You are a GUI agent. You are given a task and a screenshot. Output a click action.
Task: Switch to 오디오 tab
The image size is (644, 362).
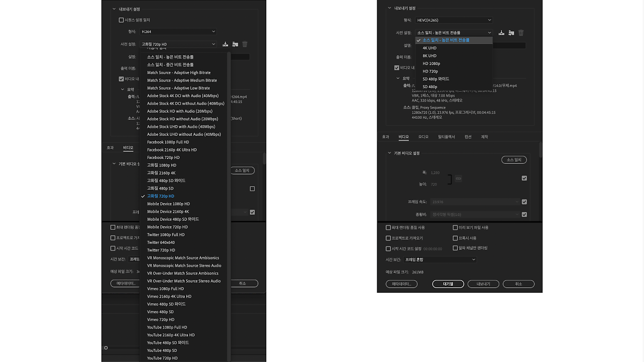click(x=423, y=137)
